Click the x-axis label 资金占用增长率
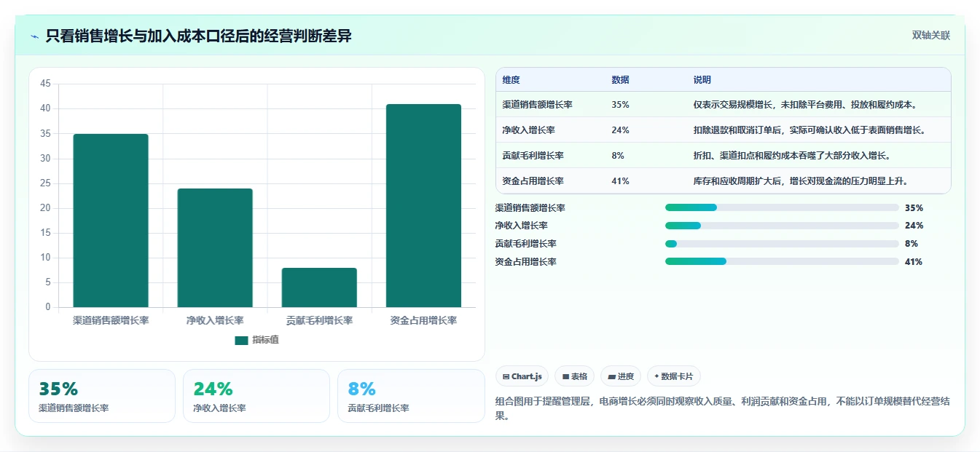This screenshot has width=980, height=452. 423,320
